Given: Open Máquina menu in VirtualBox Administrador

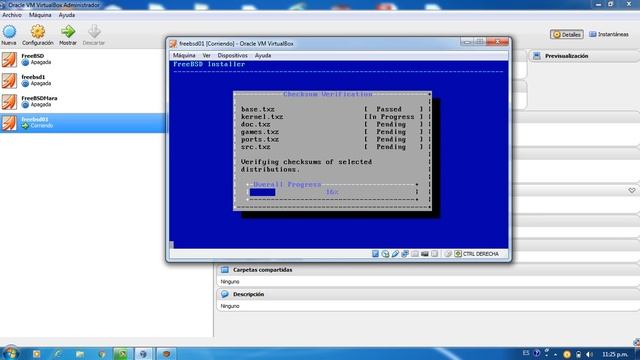Looking at the screenshot, I should tap(40, 15).
